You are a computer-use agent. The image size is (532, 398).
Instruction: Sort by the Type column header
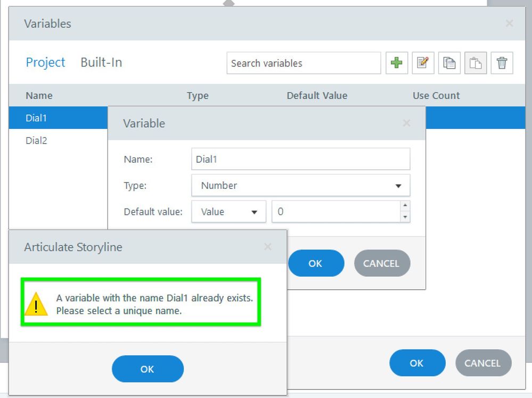click(198, 96)
